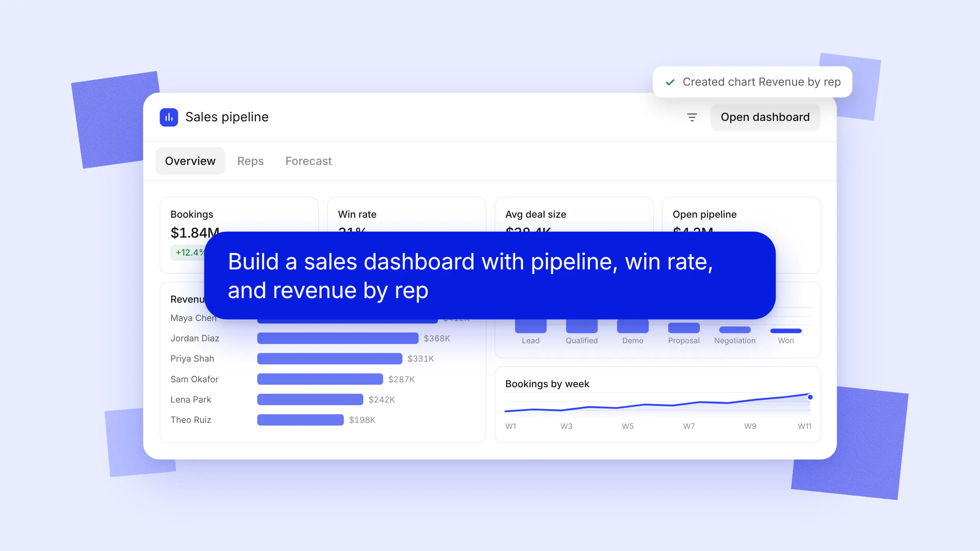Select the Bookings metric card label
The width and height of the screenshot is (980, 551).
point(192,214)
